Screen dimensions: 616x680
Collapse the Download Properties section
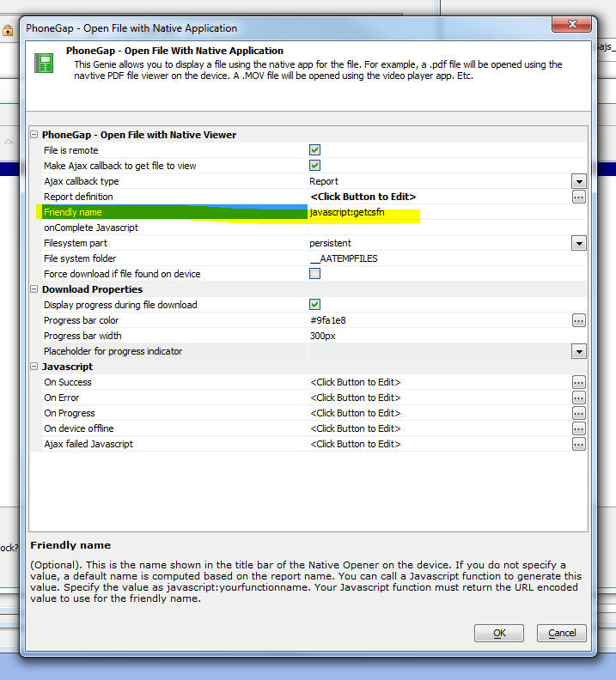(34, 289)
